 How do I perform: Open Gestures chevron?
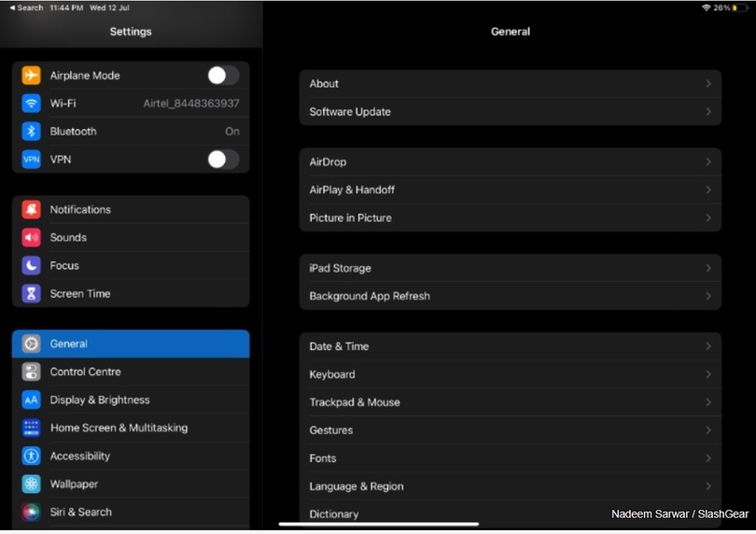pyautogui.click(x=708, y=430)
